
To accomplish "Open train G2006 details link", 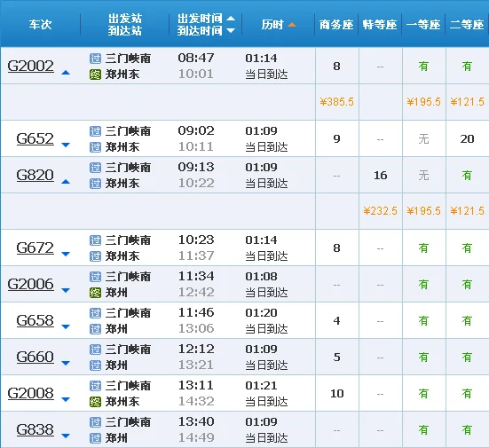I will click(30, 284).
